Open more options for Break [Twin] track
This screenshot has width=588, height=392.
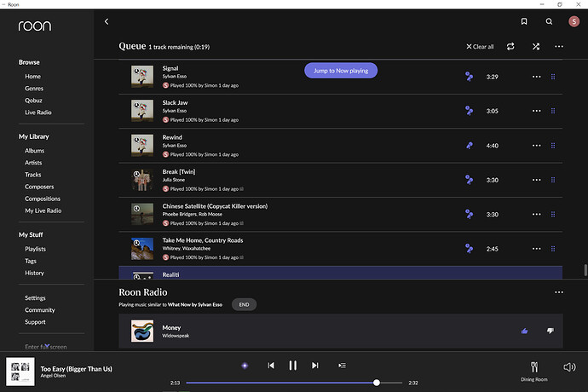coord(537,180)
